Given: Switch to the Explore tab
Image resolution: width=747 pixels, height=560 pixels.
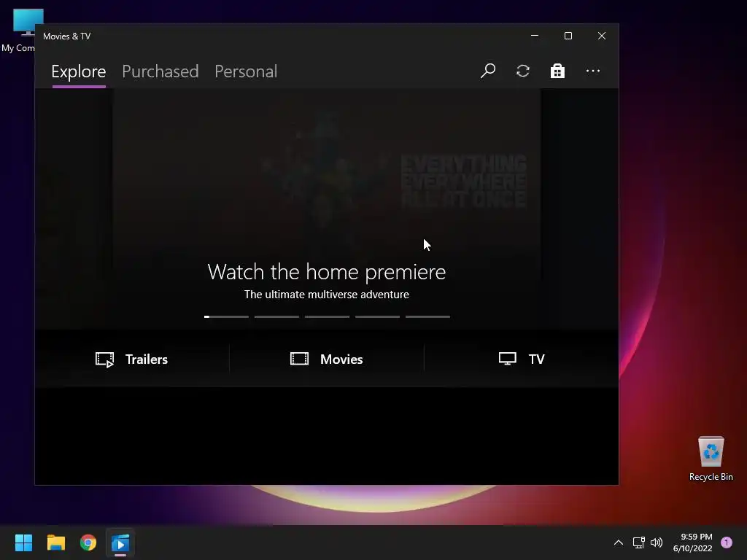Looking at the screenshot, I should [79, 71].
